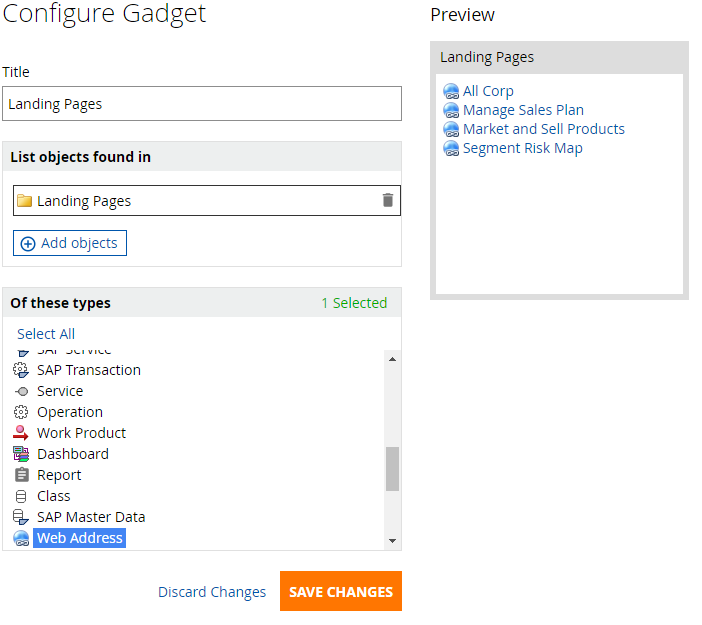
Task: Click the Dashboard type icon
Action: pyautogui.click(x=21, y=454)
